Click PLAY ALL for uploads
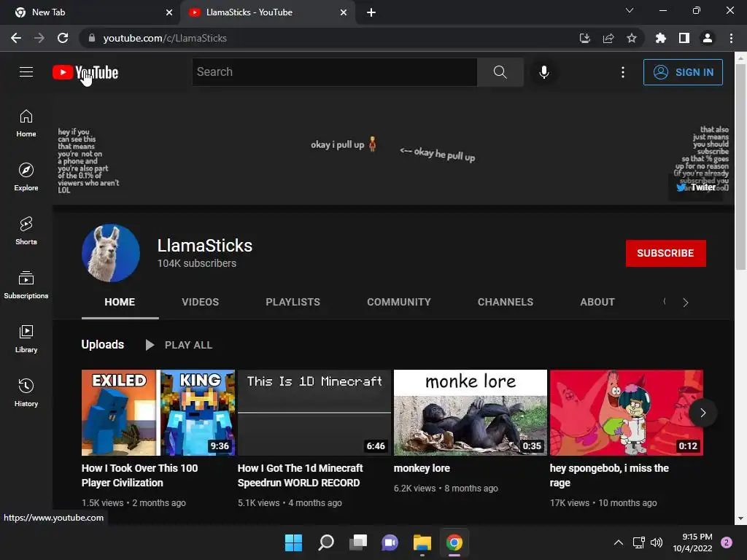This screenshot has width=747, height=560. (179, 345)
